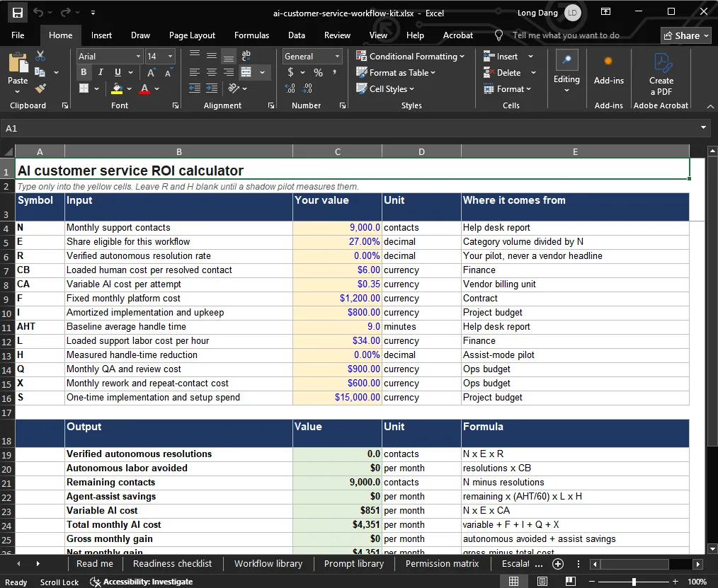
Task: Click Accessibility: Investigate in the status bar
Action: (142, 582)
